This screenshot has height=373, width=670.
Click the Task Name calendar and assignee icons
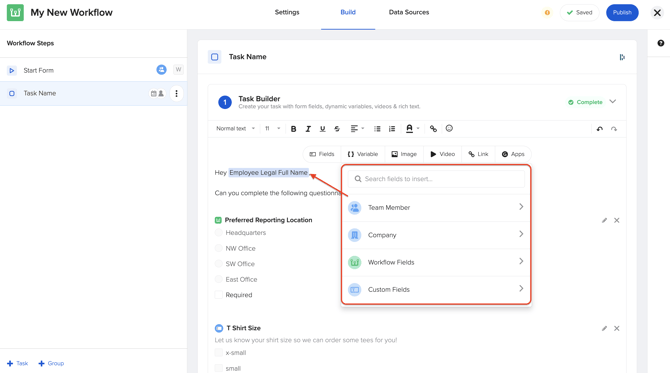pos(157,94)
